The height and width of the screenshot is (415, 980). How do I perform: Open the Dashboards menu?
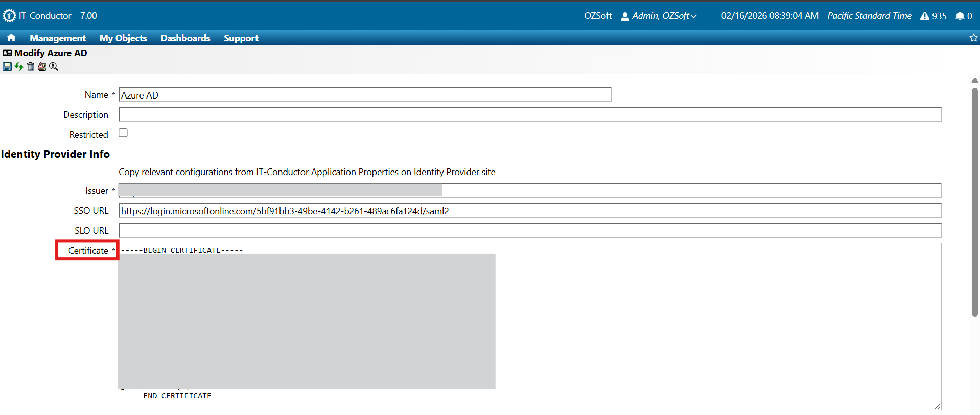(185, 38)
